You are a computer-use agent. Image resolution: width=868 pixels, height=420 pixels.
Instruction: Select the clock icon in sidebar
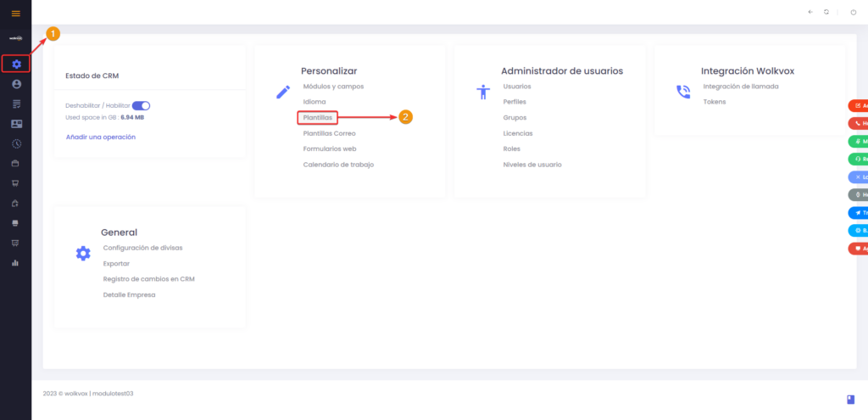click(16, 143)
